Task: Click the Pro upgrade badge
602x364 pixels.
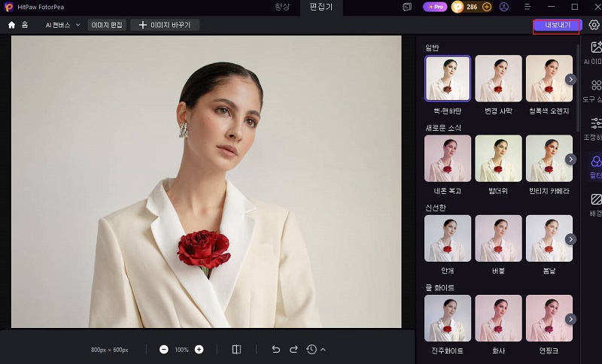Action: (435, 7)
